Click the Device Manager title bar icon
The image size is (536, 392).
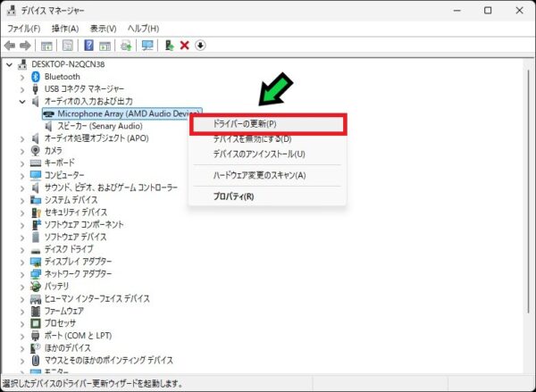[x=12, y=10]
